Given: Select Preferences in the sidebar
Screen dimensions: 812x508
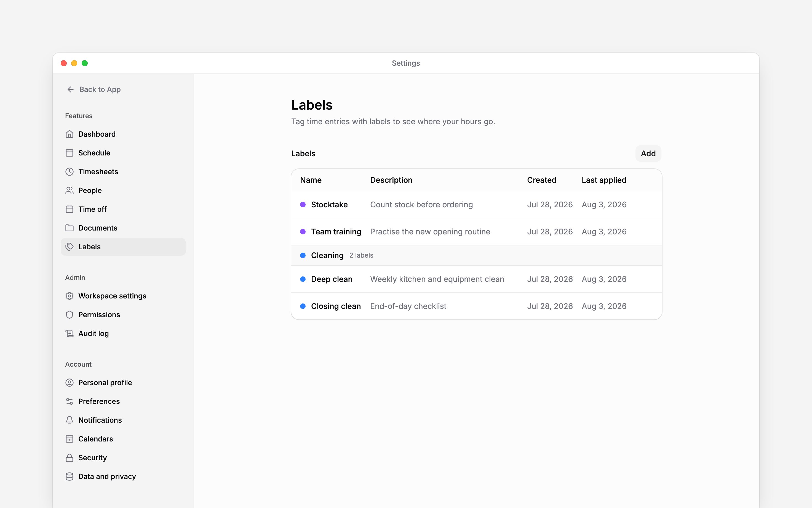Looking at the screenshot, I should click(x=123, y=401).
